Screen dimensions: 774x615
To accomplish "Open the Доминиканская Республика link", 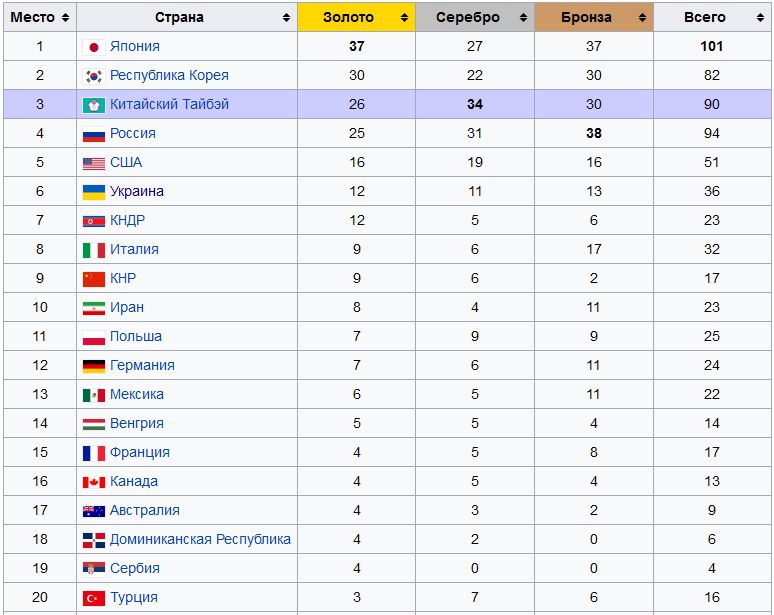I will pyautogui.click(x=200, y=539).
